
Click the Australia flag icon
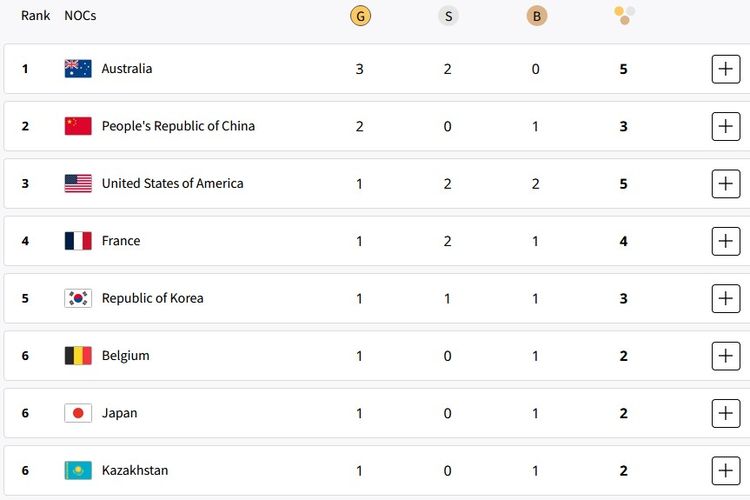click(78, 69)
